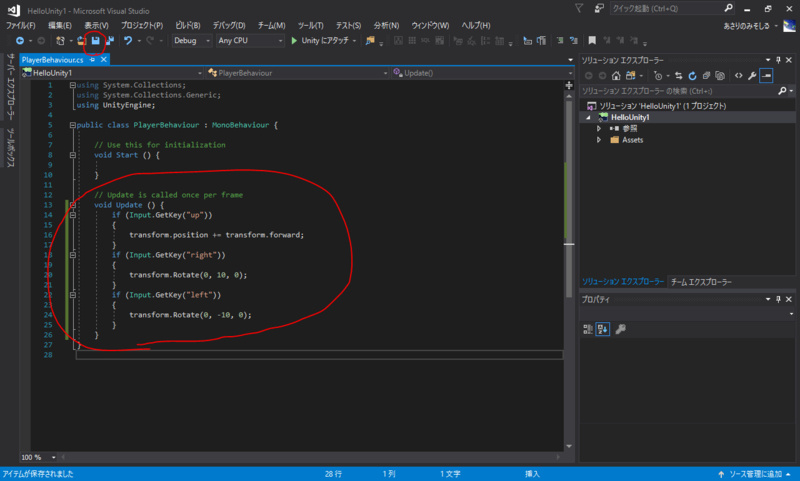
Task: Click the editor split window handle
Action: coord(569,85)
